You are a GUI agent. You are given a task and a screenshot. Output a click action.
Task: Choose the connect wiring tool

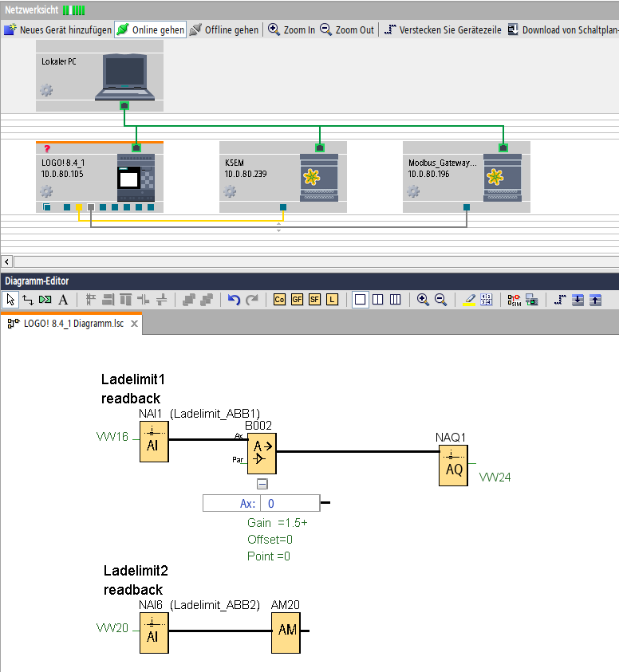coord(28,300)
